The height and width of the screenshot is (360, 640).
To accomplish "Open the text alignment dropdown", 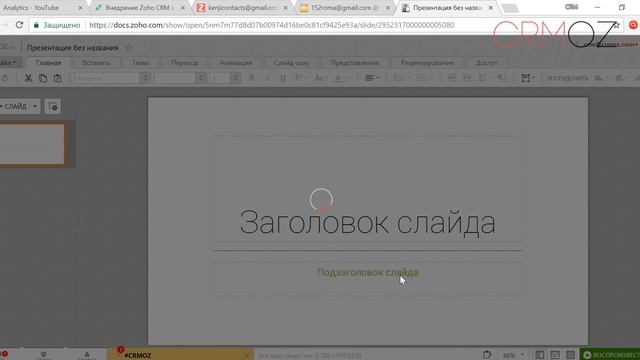I will coord(372,78).
